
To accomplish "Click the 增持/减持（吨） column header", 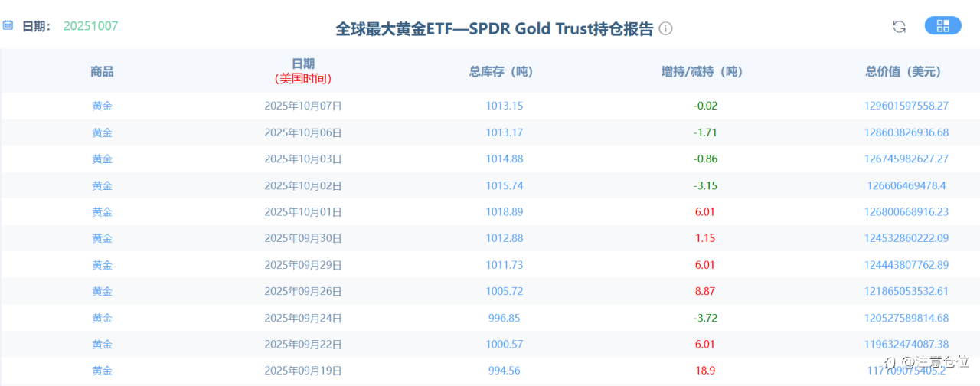I will (702, 71).
